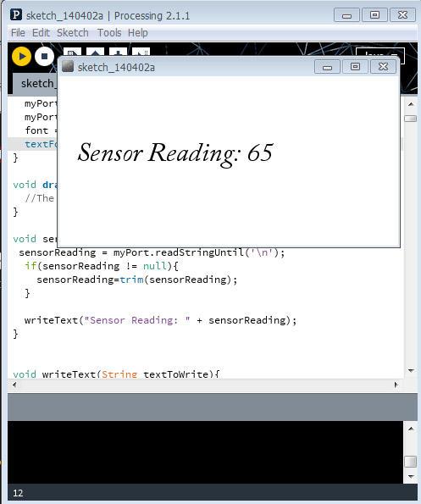Click the sketch window's gray icon

(x=68, y=67)
